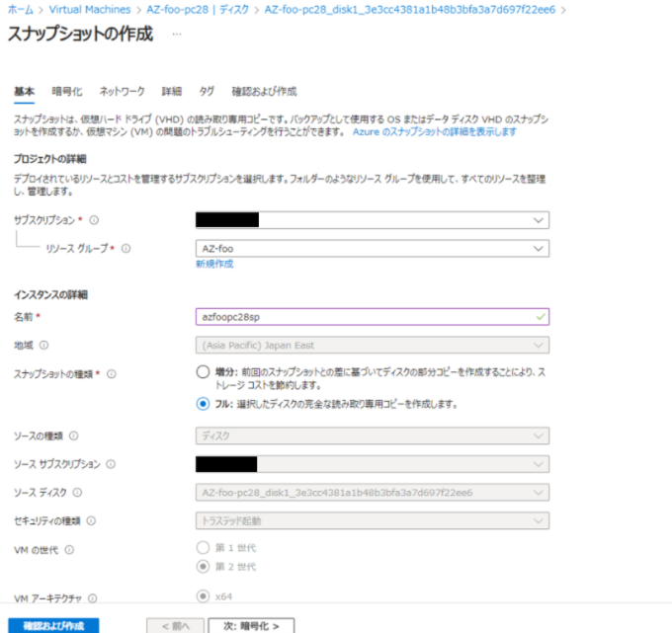672x633 pixels.
Task: Select フル snapshot type radio button
Action: tap(203, 404)
